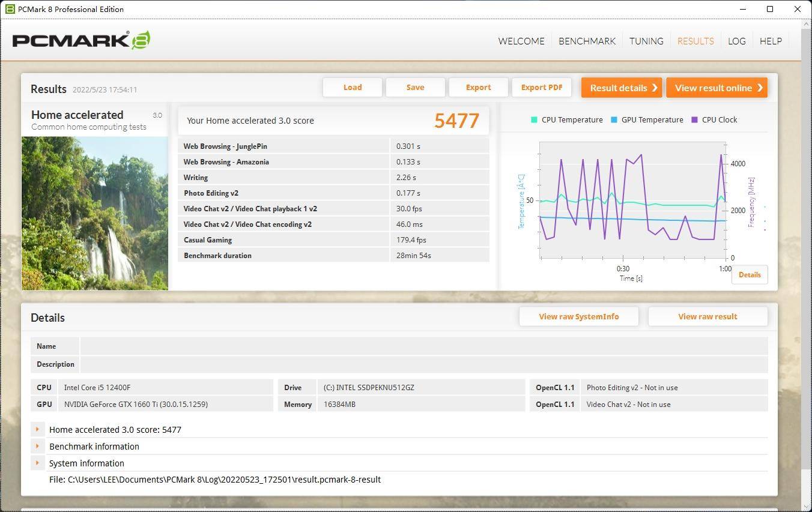
Task: Open View raw SystemInfo
Action: tap(578, 316)
